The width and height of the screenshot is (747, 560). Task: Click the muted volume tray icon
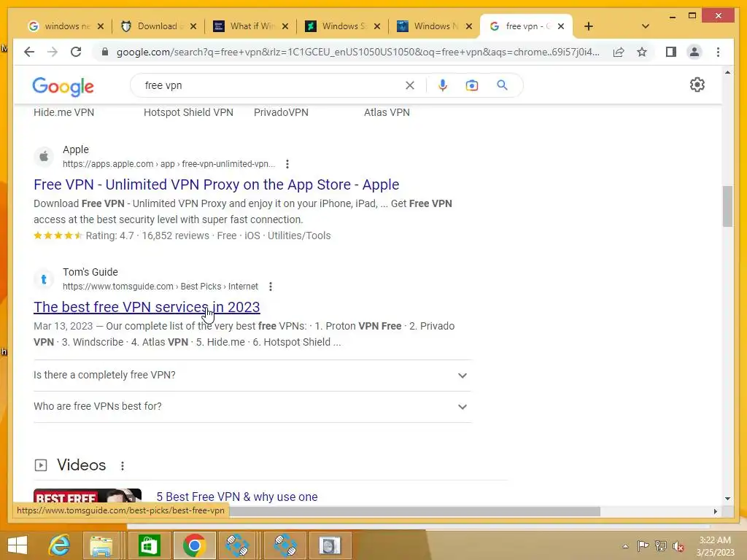pos(678,546)
